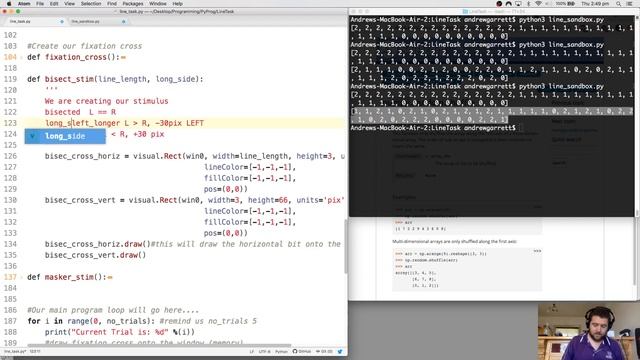640x360 pixels.
Task: Click on 'def bisect_stim' function definition
Action: [115, 79]
